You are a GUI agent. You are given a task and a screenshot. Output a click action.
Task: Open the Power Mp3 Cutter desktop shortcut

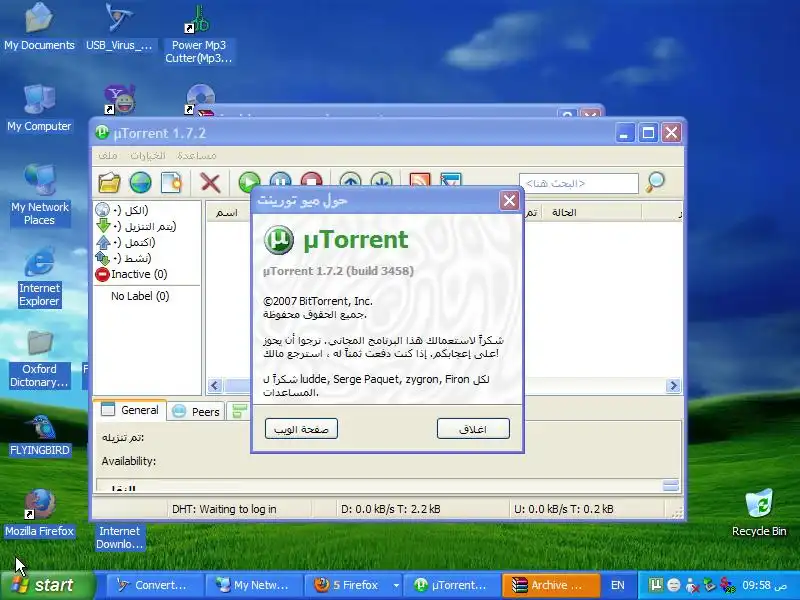pos(198,34)
